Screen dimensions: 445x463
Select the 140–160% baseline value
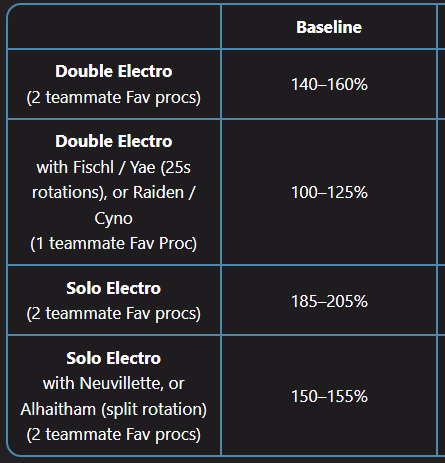click(329, 84)
